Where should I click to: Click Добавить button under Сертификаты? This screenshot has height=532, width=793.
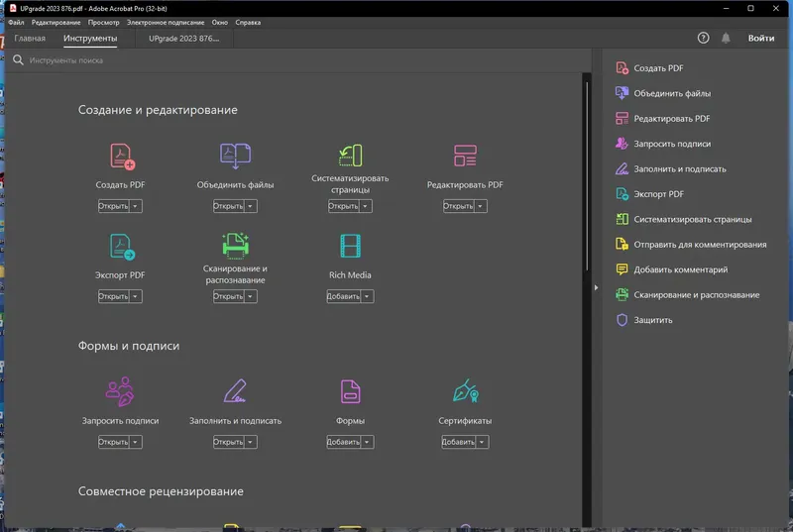pyautogui.click(x=458, y=442)
